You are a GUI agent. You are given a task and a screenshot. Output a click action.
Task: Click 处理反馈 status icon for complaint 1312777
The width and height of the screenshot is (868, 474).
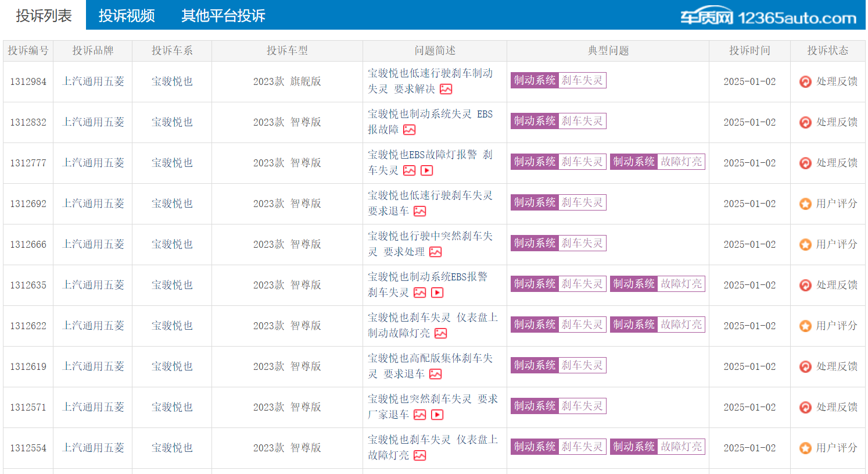805,163
